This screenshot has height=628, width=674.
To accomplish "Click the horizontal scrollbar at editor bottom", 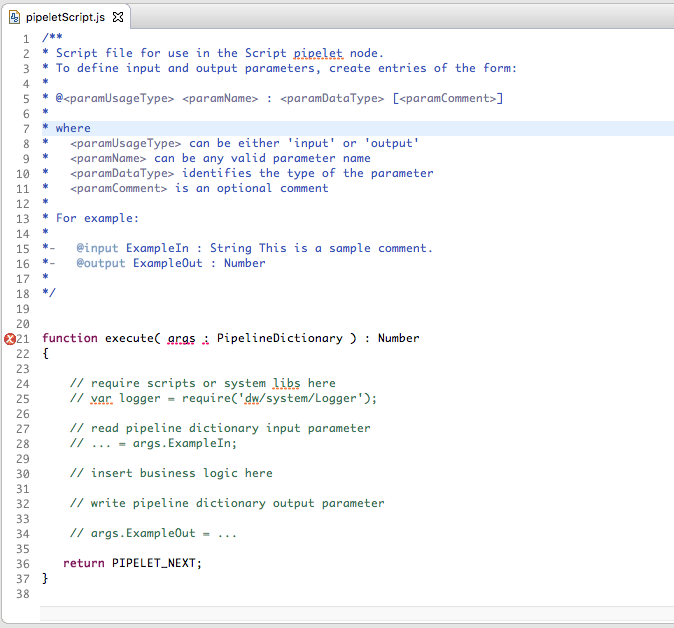I will pyautogui.click(x=350, y=613).
